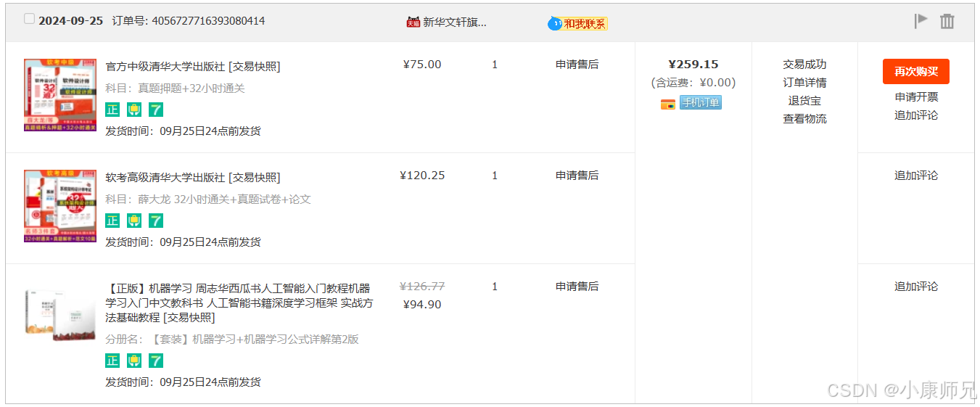
Task: Click the 申请开票 link
Action: tap(916, 97)
